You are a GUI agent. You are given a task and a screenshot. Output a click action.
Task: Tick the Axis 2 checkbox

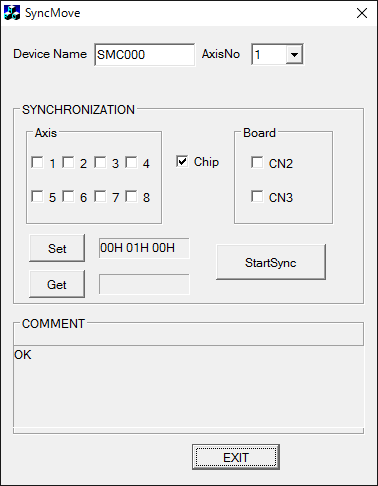tap(68, 163)
